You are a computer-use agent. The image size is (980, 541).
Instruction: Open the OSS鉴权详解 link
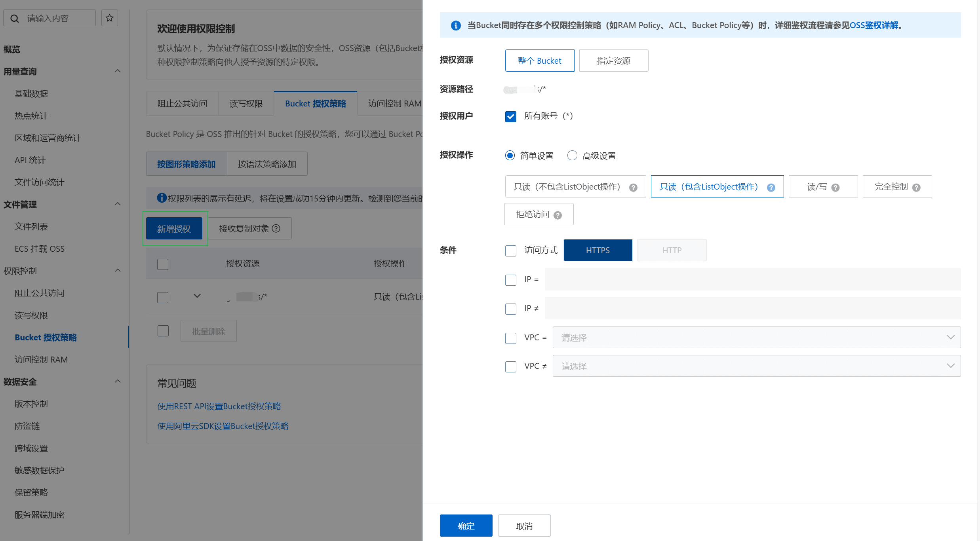coord(874,25)
